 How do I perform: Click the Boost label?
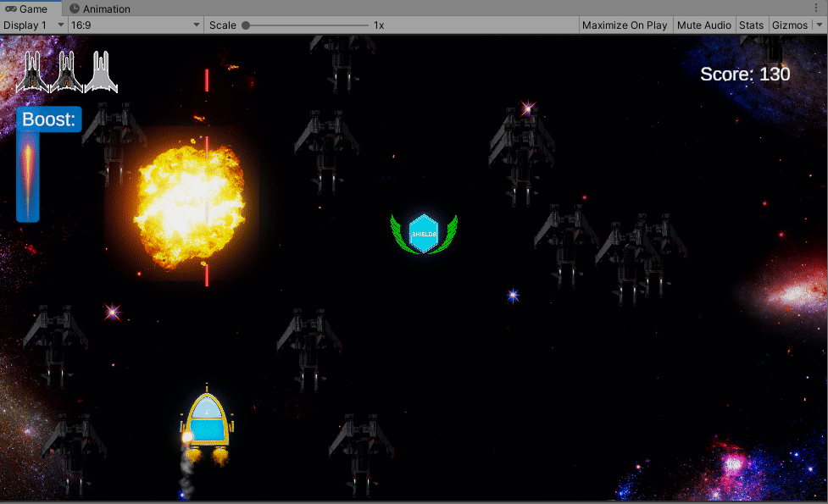click(x=48, y=119)
